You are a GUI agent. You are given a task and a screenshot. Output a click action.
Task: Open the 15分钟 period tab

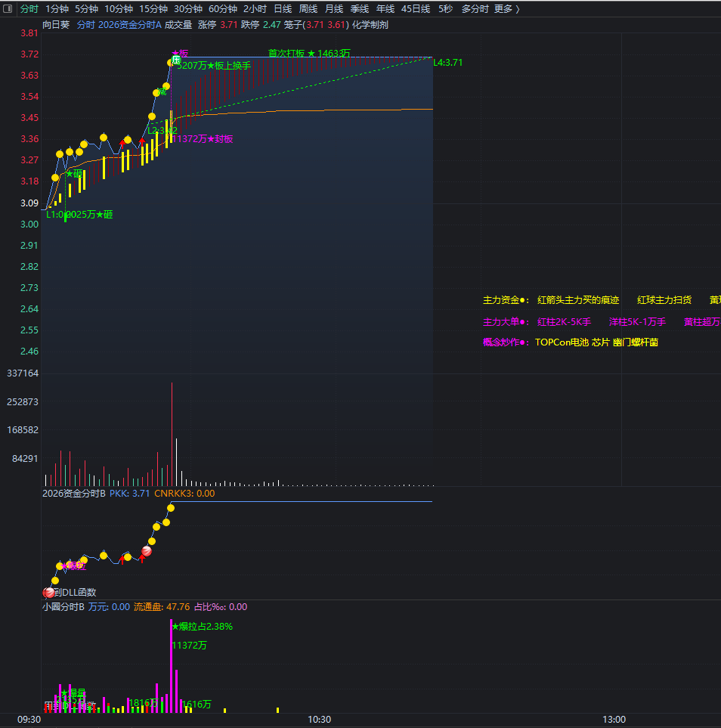click(x=153, y=9)
